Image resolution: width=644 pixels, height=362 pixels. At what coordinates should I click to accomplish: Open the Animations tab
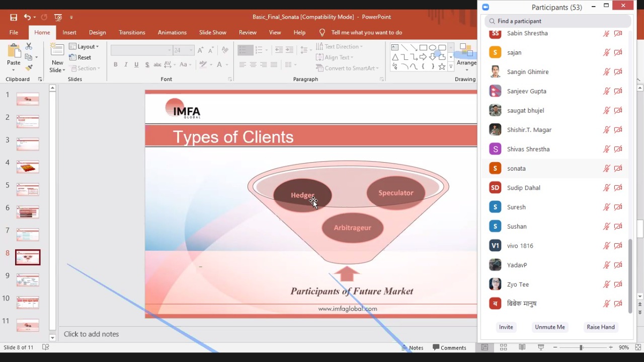tap(172, 32)
